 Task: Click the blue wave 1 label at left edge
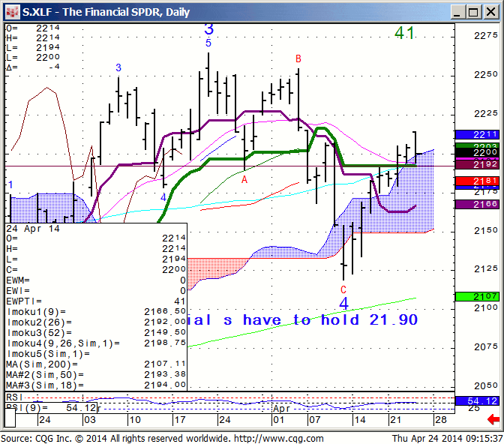pos(10,184)
